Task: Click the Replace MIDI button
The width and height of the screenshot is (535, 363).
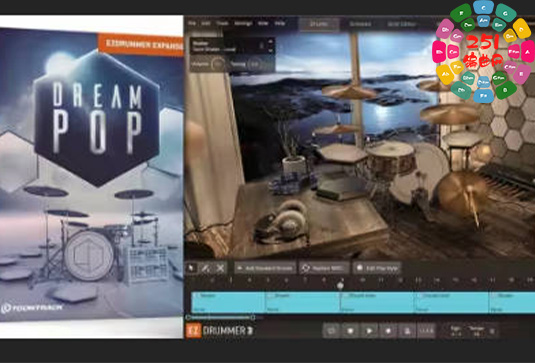Action: [324, 268]
